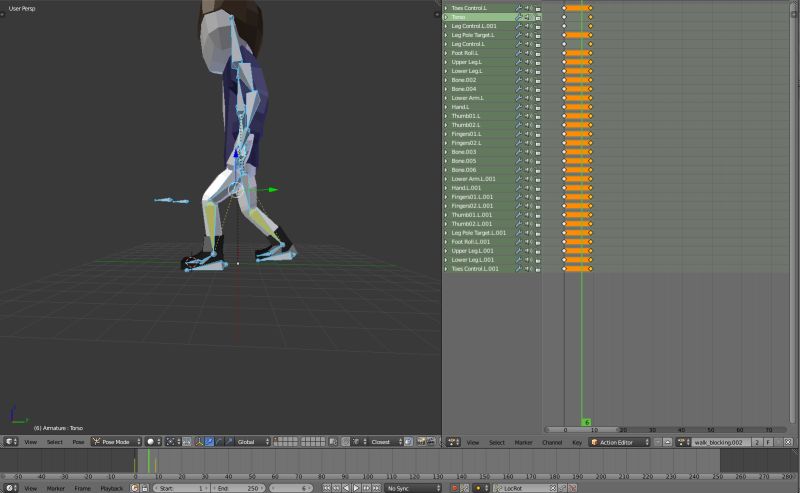Toggle the timeline lock to range icon

145,488
